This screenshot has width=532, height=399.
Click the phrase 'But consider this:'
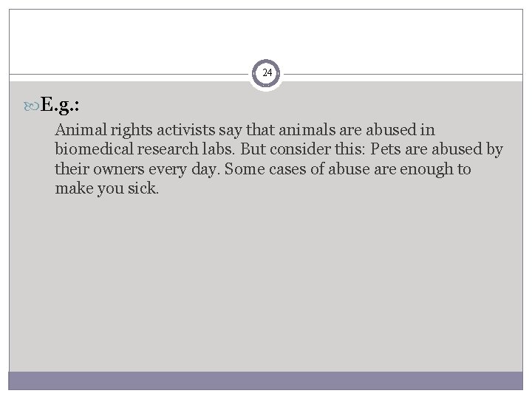303,149
